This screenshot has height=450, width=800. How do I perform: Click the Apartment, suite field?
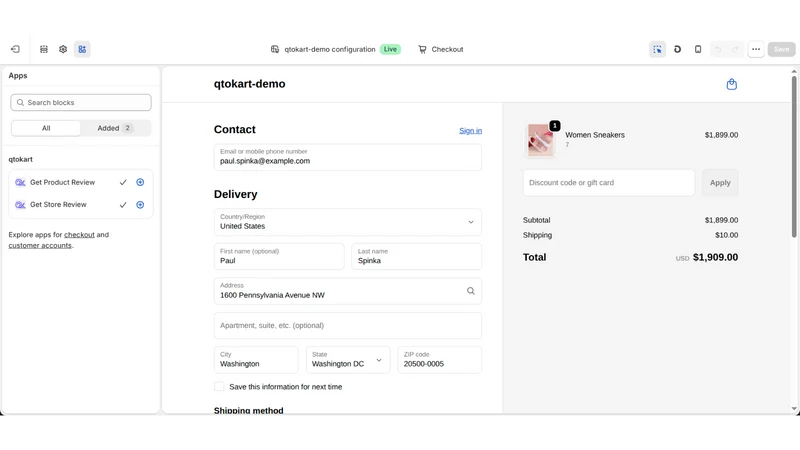(347, 326)
